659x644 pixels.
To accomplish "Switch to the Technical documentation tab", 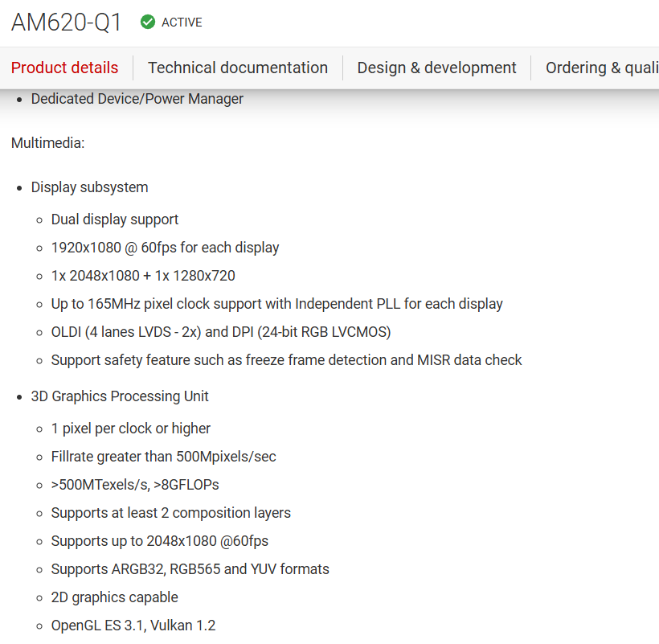I will click(x=238, y=68).
